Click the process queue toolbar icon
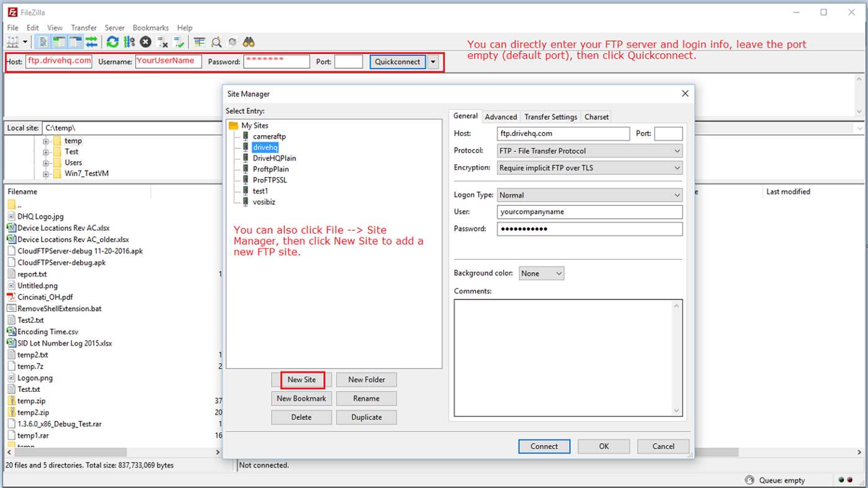 (129, 42)
